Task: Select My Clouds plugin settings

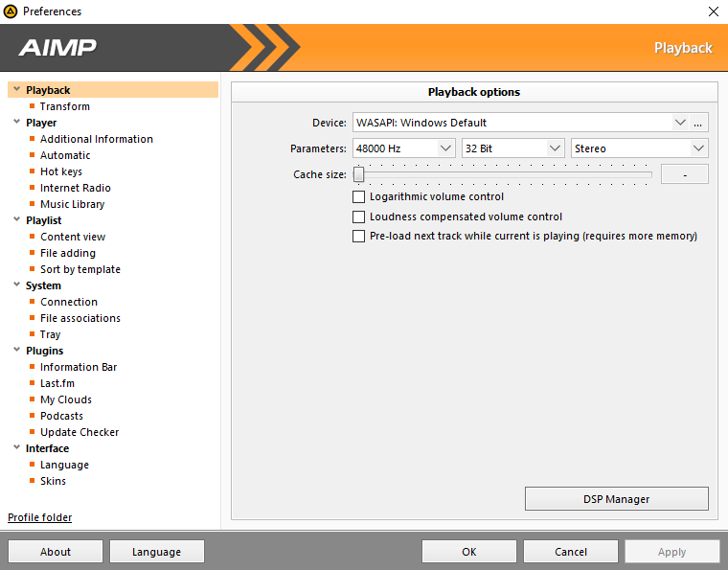Action: pyautogui.click(x=66, y=399)
